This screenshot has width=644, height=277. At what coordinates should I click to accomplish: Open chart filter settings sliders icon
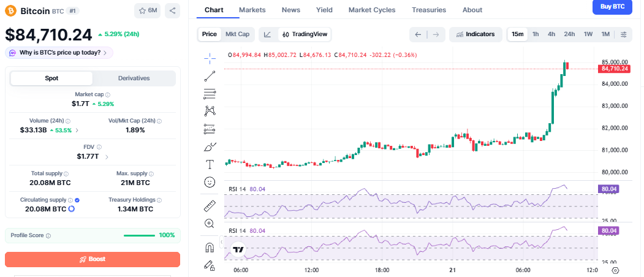pos(623,34)
